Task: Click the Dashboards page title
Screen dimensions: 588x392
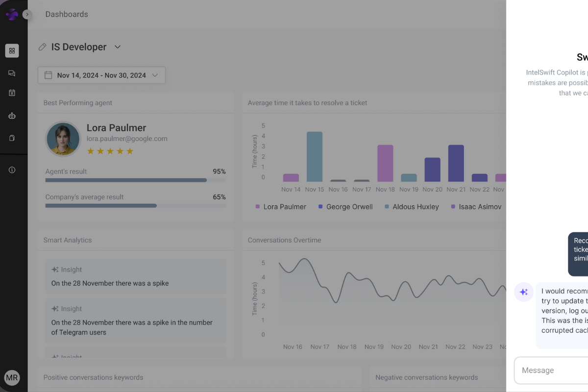Action: pos(67,14)
